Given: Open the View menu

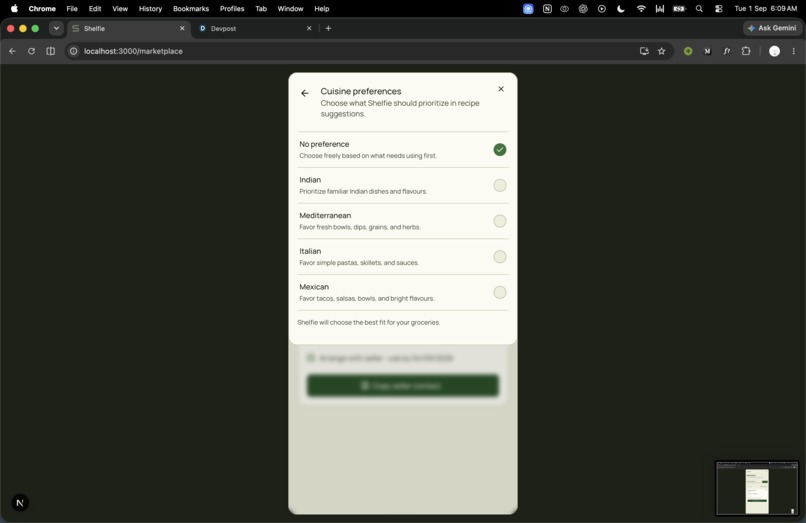Looking at the screenshot, I should [120, 9].
